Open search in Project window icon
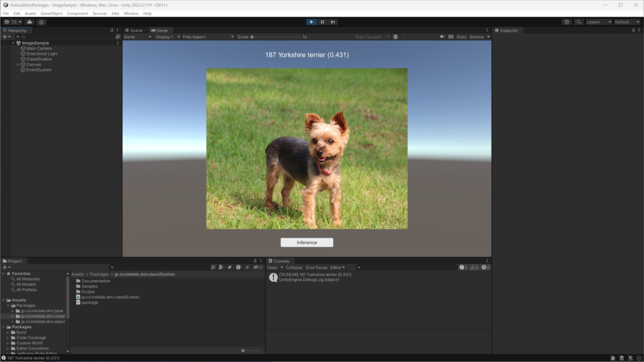The image size is (644, 362). click(213, 267)
